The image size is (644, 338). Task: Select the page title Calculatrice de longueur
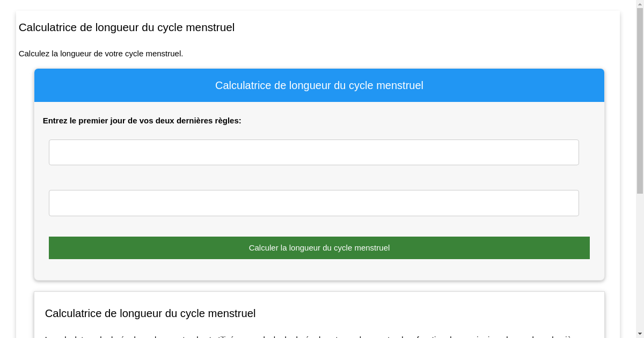[x=127, y=27]
